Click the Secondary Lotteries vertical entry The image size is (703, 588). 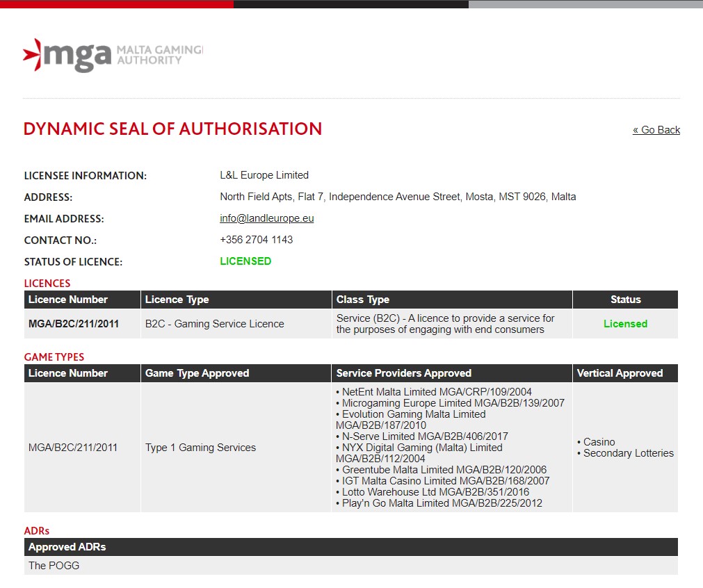coord(625,453)
